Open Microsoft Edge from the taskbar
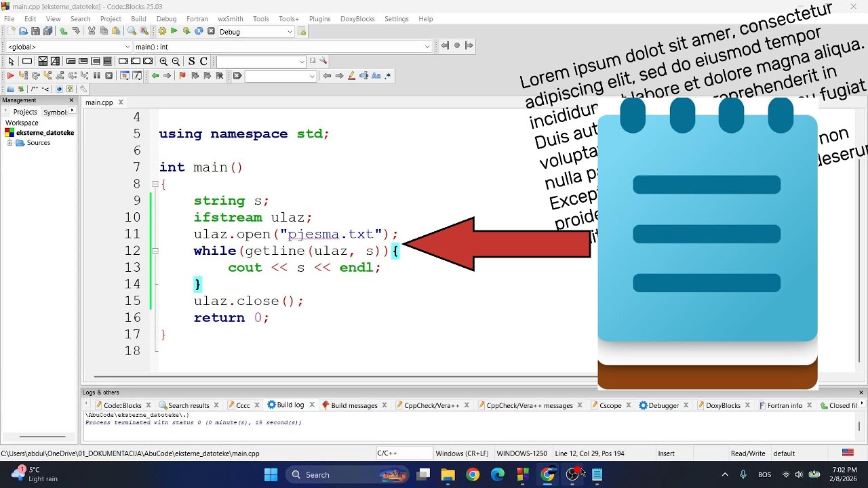 (x=498, y=474)
